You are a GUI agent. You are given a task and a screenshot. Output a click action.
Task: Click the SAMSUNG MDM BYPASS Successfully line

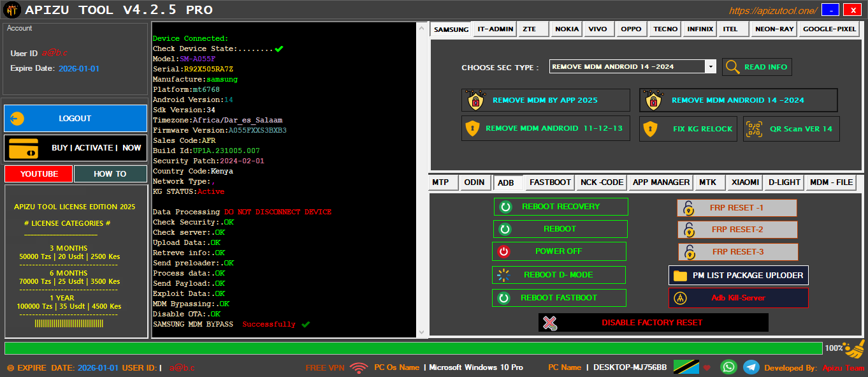[x=231, y=324]
